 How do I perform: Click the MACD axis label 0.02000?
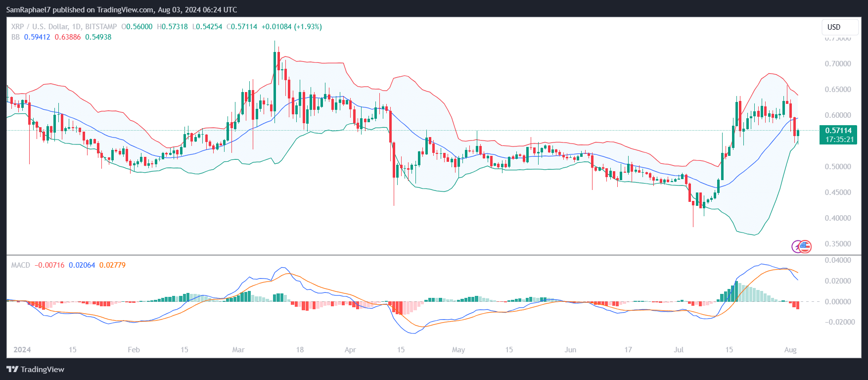coord(838,281)
